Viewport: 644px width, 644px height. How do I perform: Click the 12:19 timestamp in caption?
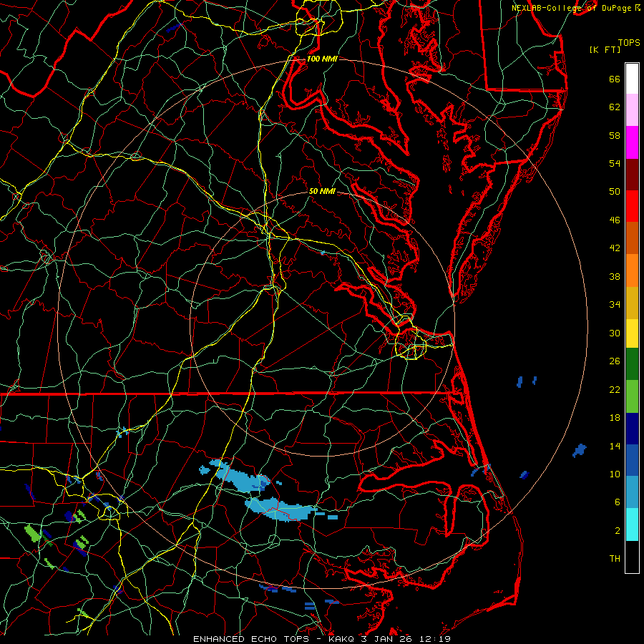point(435,639)
